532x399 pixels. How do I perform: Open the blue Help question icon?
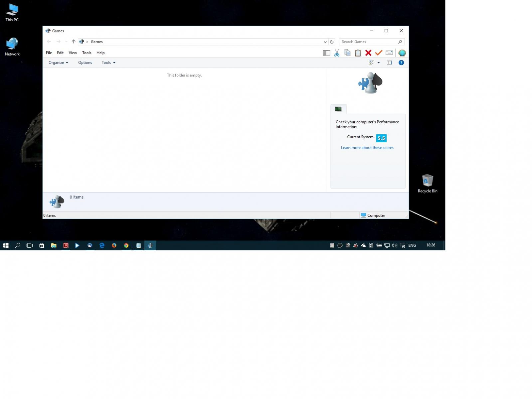pyautogui.click(x=401, y=63)
